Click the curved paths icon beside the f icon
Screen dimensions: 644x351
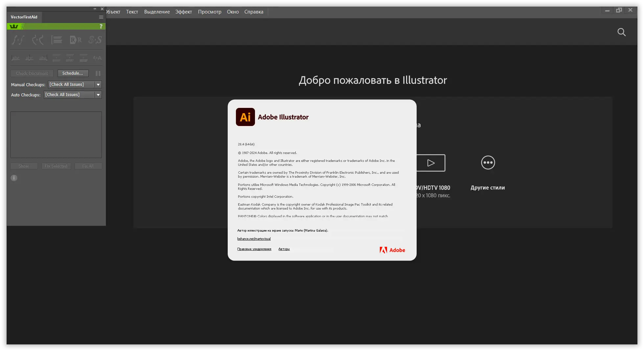pyautogui.click(x=37, y=40)
